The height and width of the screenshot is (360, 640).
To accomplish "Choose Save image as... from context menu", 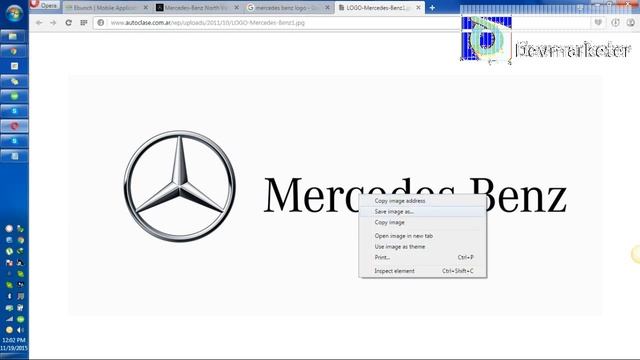I will pos(422,211).
